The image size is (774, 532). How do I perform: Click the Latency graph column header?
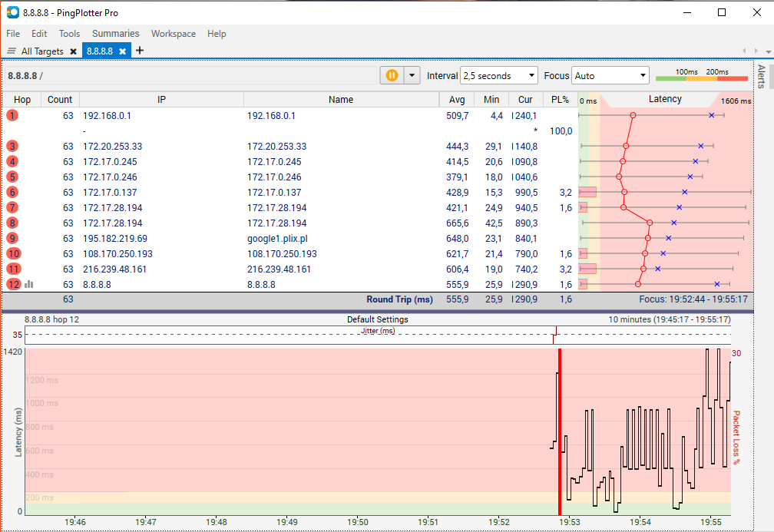click(666, 99)
